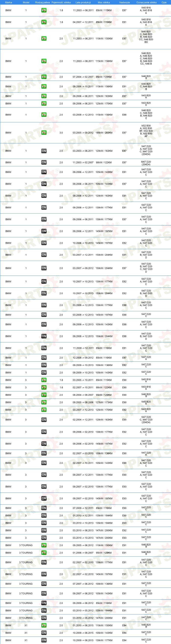Click the Lata produkcji column header
Image resolution: width=171 pixels, height=644 pixels.
tap(83, 2)
